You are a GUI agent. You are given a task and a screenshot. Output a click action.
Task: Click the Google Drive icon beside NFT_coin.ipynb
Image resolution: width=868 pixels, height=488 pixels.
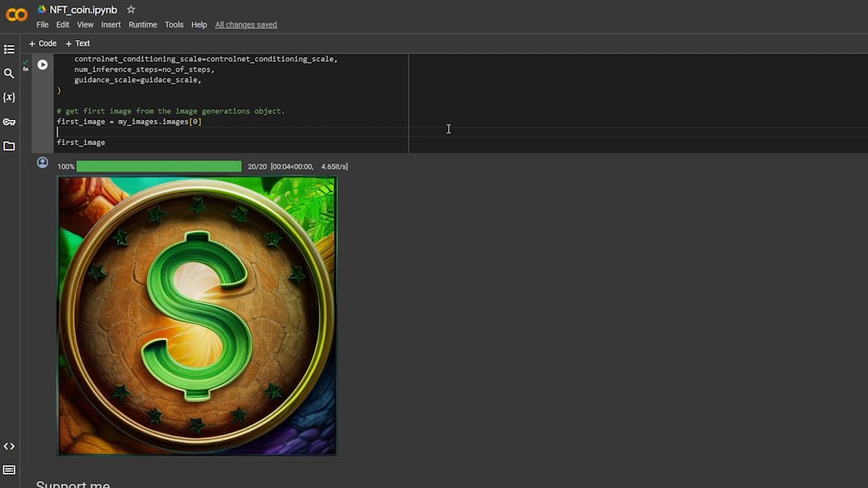pos(42,9)
